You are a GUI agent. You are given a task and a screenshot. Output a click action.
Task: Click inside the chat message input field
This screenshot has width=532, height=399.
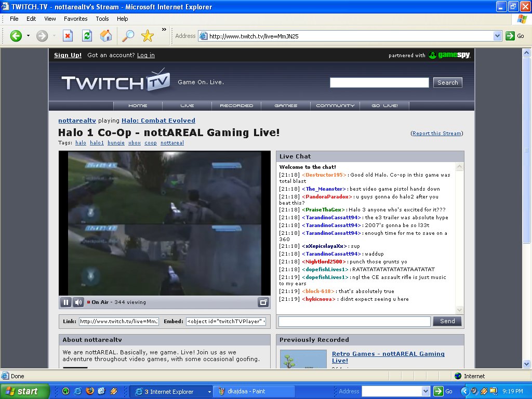[x=354, y=321]
